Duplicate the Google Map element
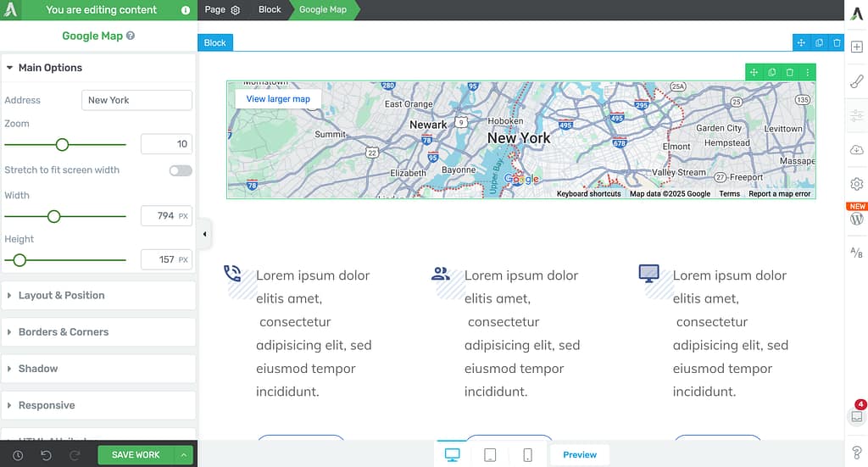 [x=771, y=72]
